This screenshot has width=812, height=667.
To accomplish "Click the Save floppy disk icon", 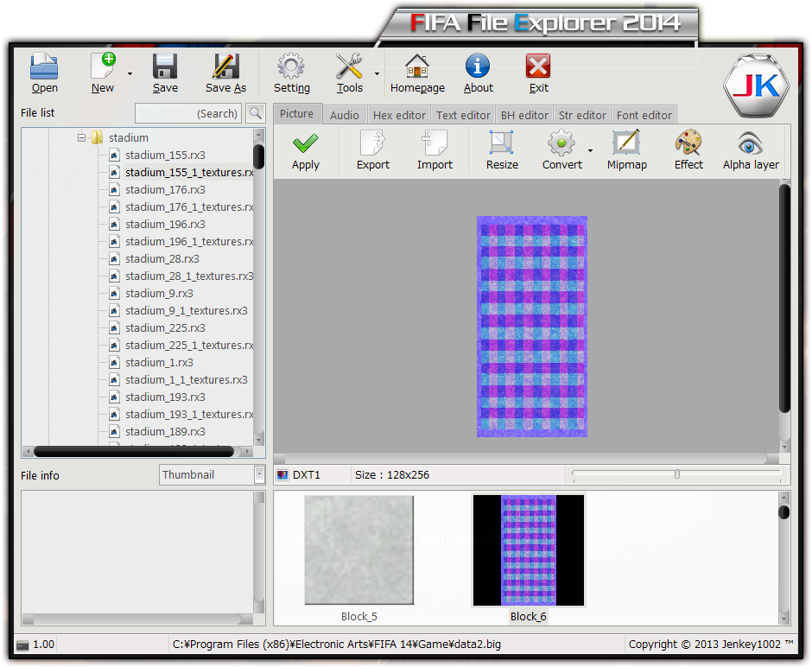I will pyautogui.click(x=165, y=67).
